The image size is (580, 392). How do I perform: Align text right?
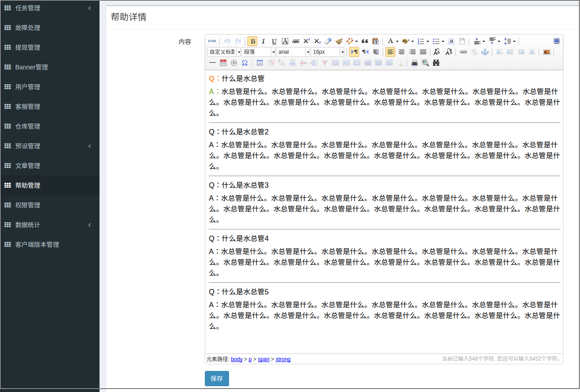[412, 52]
